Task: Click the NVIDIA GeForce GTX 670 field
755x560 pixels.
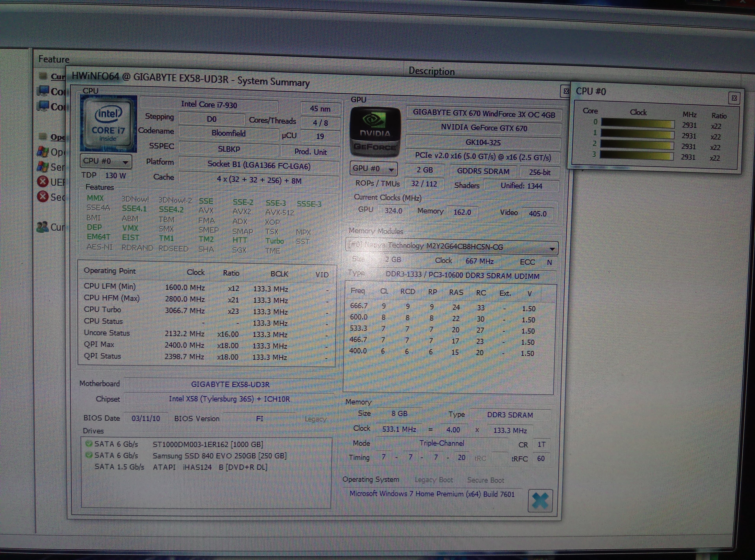Action: pyautogui.click(x=484, y=128)
